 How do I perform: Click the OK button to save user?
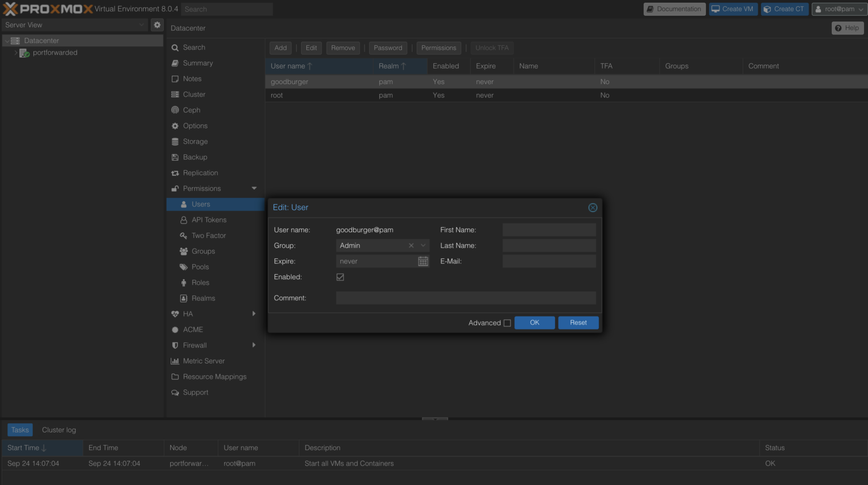click(533, 323)
